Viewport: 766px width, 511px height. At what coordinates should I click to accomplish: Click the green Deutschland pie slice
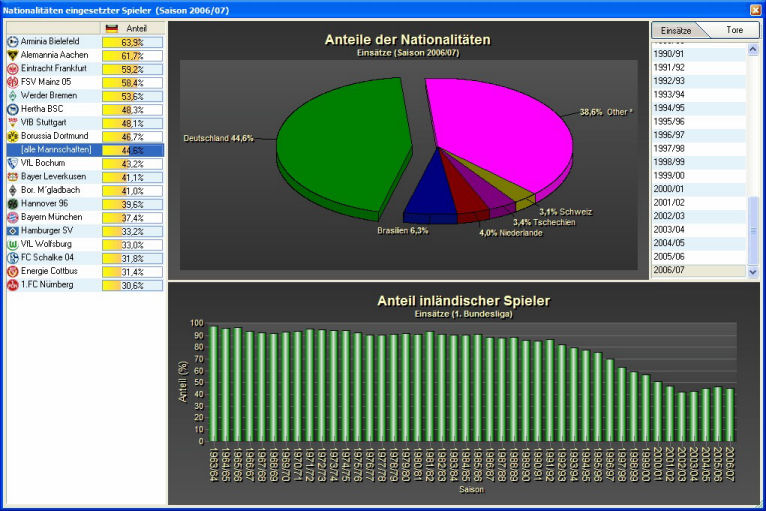coord(342,147)
